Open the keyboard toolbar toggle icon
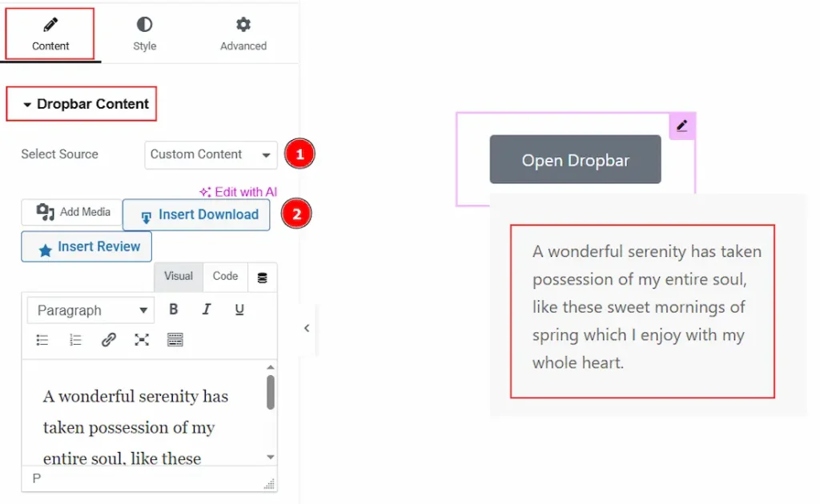 point(175,339)
